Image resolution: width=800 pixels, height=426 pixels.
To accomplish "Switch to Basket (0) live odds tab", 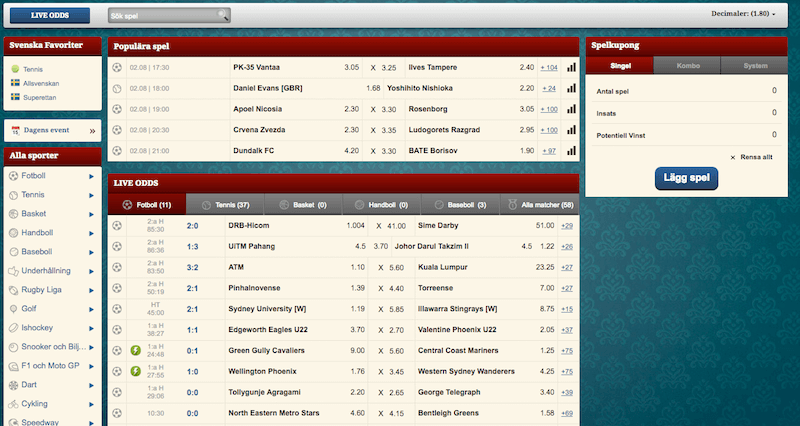I will click(x=304, y=205).
